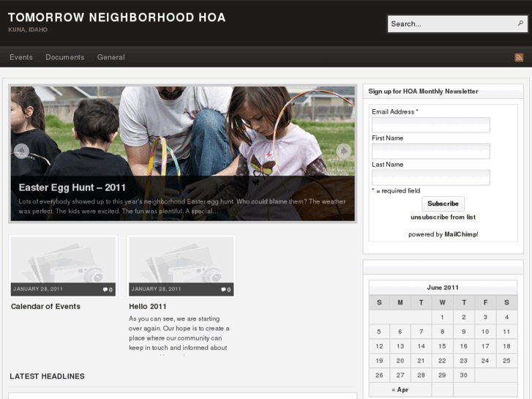Open the RSS feed icon
532x399 pixels.
click(x=519, y=57)
